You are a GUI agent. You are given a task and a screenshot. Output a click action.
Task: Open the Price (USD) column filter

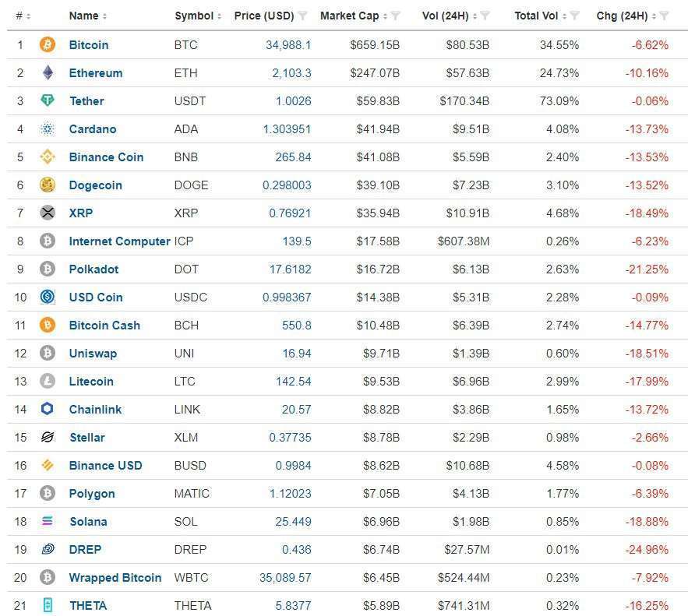[303, 16]
